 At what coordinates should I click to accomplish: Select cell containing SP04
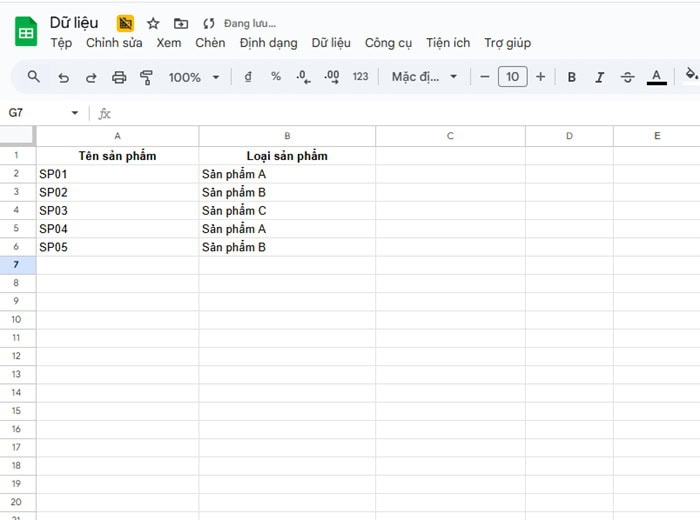click(117, 229)
